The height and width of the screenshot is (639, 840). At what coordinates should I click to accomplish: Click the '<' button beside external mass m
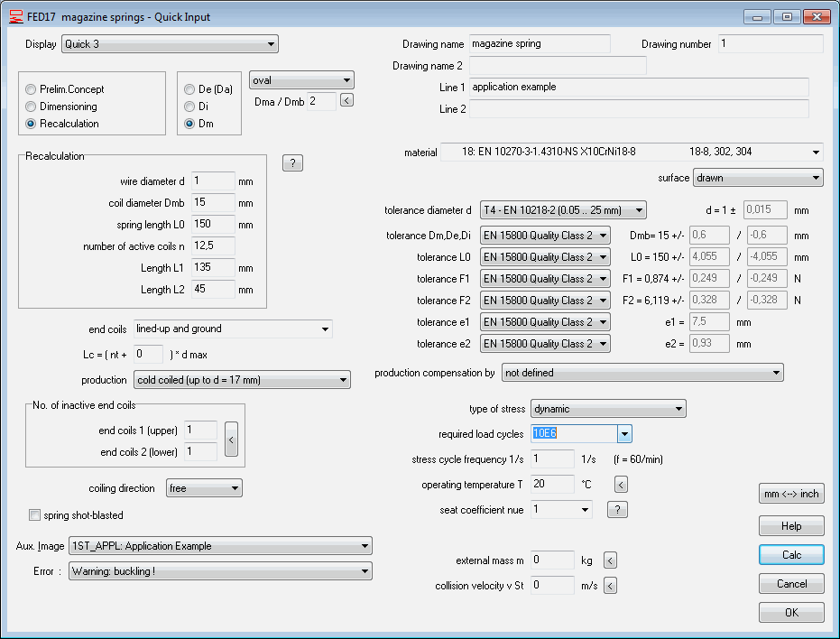610,560
